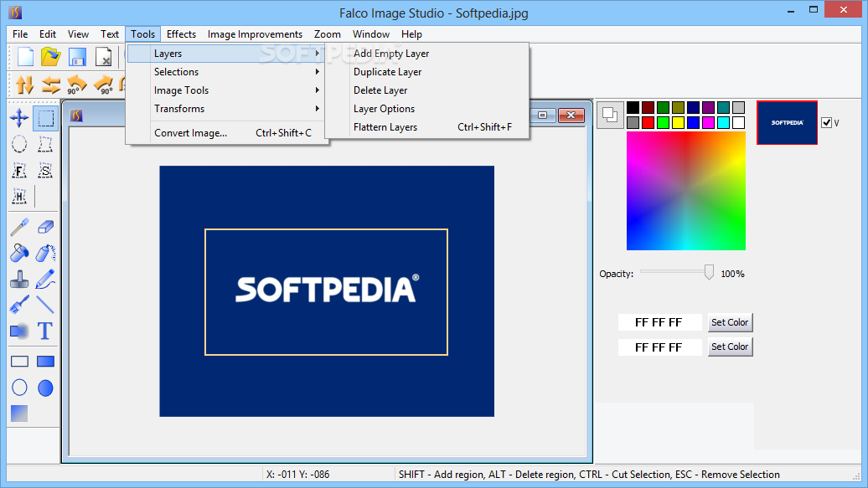The width and height of the screenshot is (868, 488).
Task: Open the File menu
Action: coord(20,34)
